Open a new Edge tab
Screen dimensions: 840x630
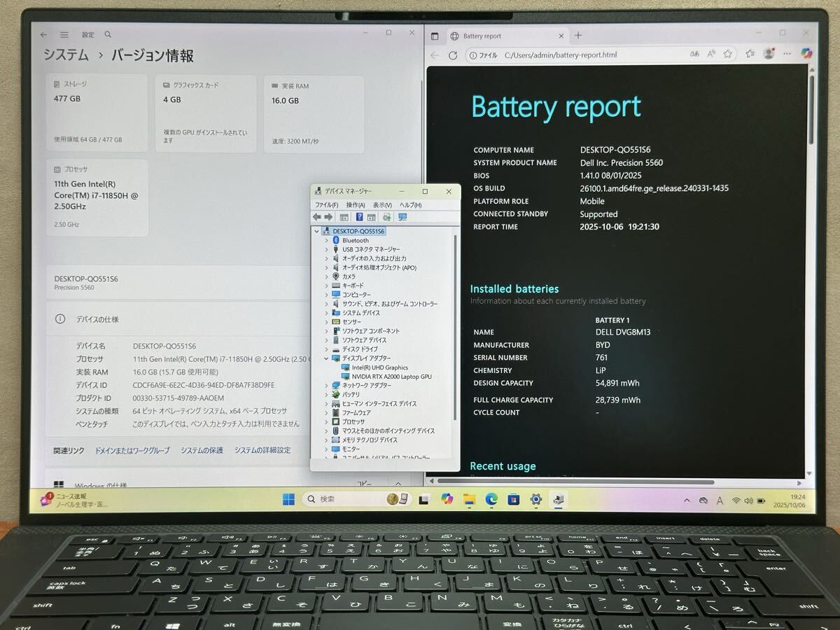(x=578, y=35)
